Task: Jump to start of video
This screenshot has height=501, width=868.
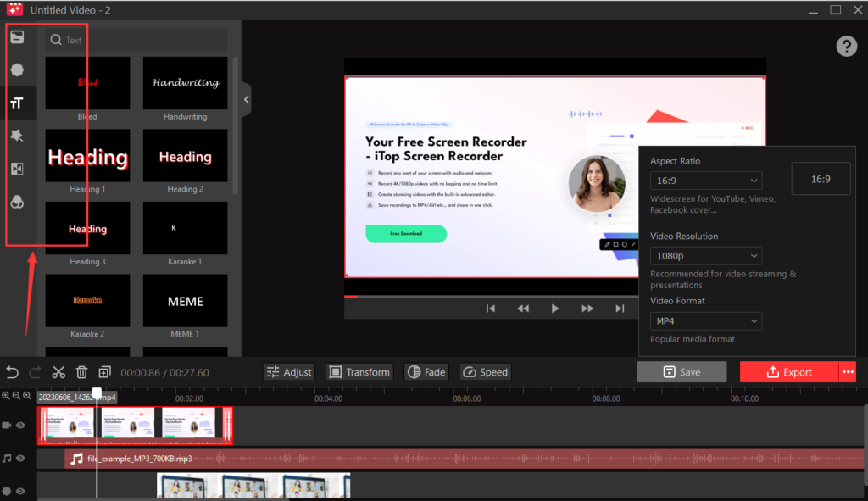Action: 491,309
